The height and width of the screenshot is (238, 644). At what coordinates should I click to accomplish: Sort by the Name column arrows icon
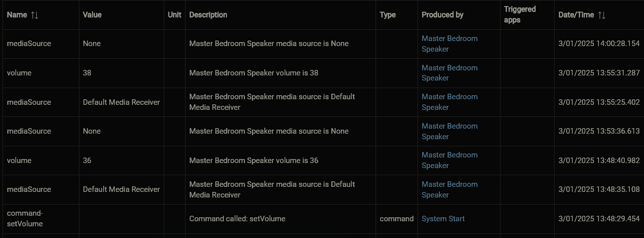click(x=34, y=15)
